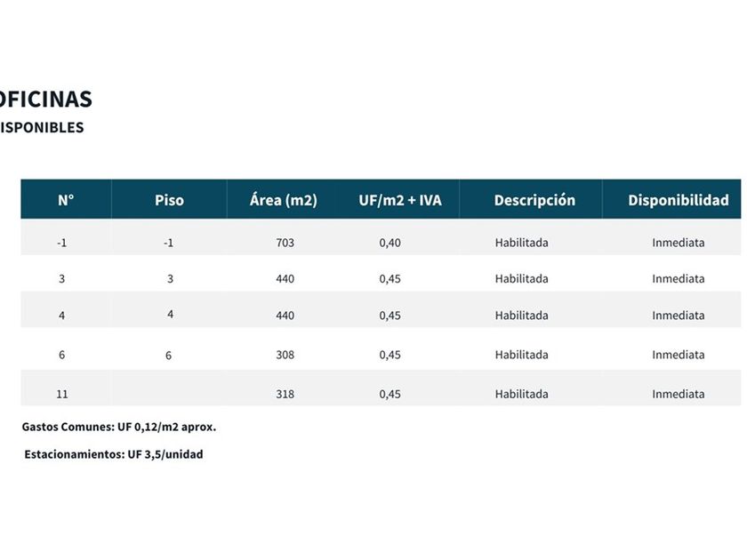Click the 703 area value
Image resolution: width=747 pixels, height=560 pixels.
tap(285, 243)
